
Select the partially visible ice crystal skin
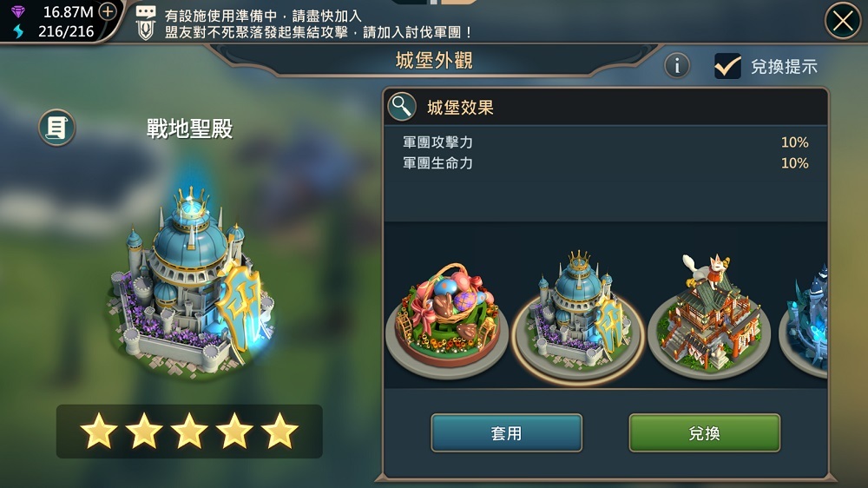click(x=804, y=319)
